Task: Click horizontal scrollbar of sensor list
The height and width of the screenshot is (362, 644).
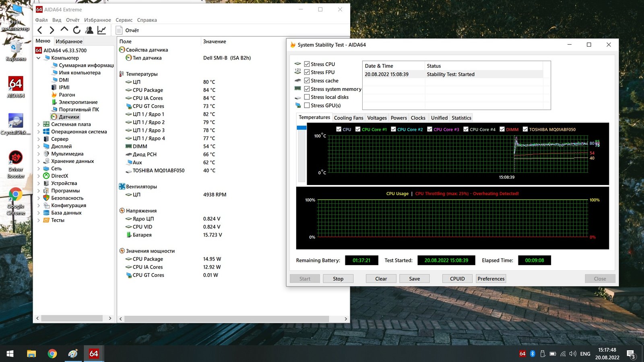Action: 227,319
